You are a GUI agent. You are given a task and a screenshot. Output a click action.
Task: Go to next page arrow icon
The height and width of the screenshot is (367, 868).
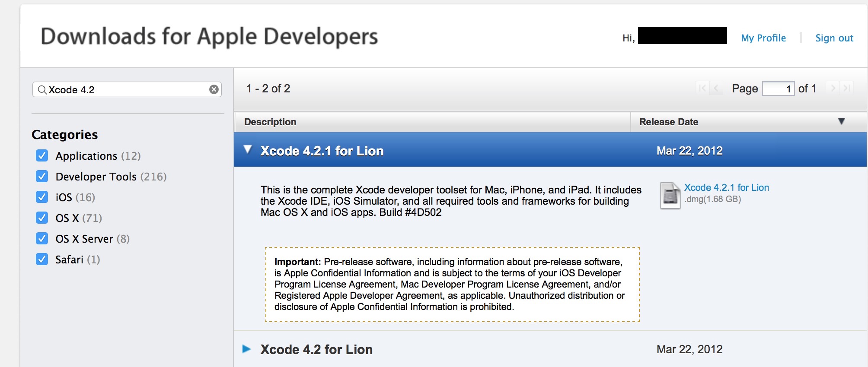click(x=833, y=88)
